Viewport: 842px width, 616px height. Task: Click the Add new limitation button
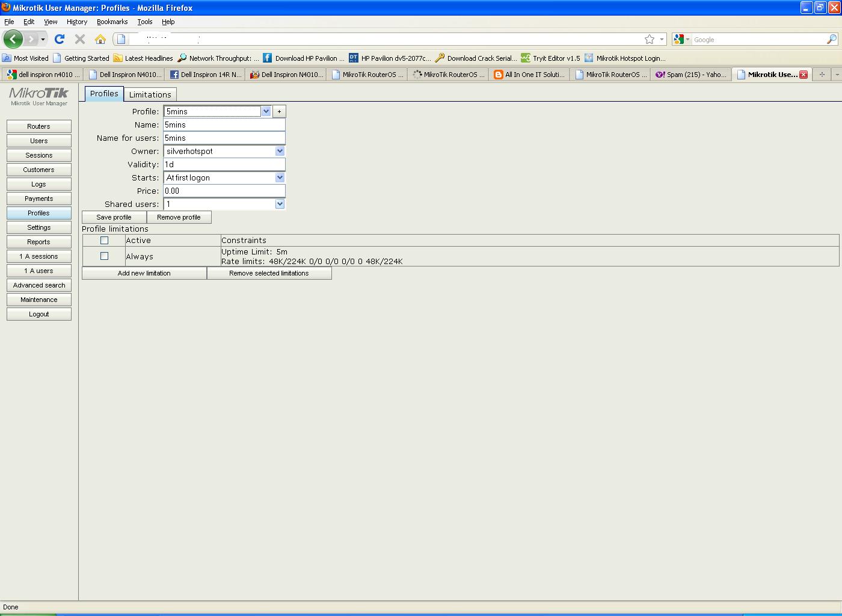pyautogui.click(x=144, y=273)
